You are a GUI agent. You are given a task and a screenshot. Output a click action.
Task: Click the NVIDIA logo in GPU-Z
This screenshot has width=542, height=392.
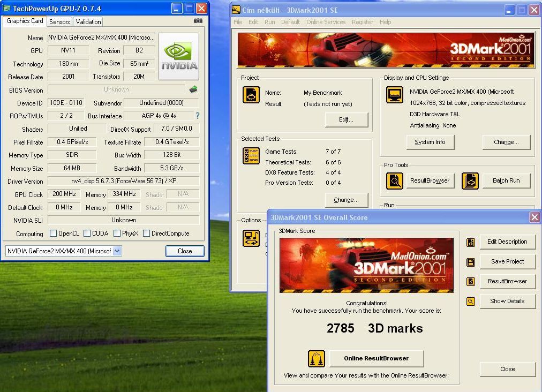179,56
